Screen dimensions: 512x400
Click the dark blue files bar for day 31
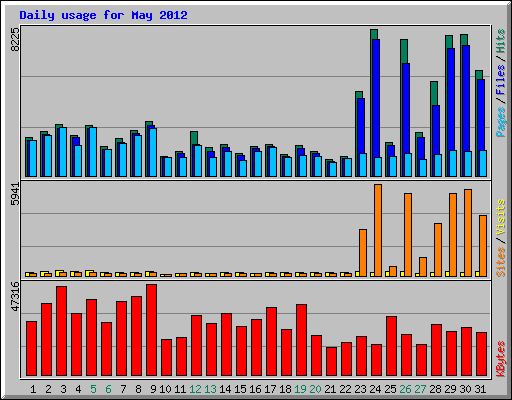(481, 115)
